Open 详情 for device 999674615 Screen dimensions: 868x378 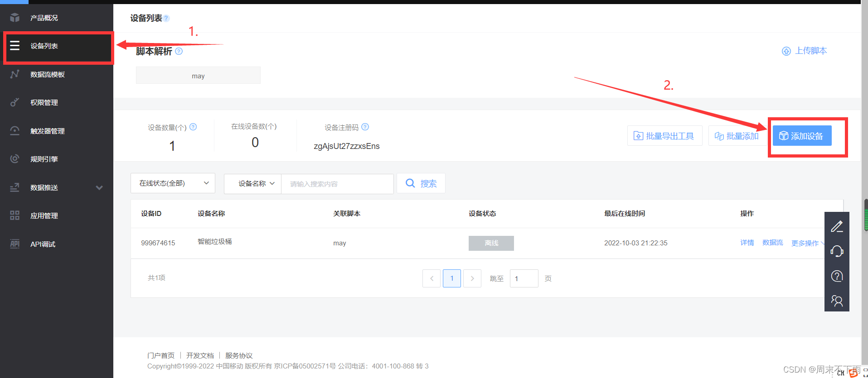point(747,243)
